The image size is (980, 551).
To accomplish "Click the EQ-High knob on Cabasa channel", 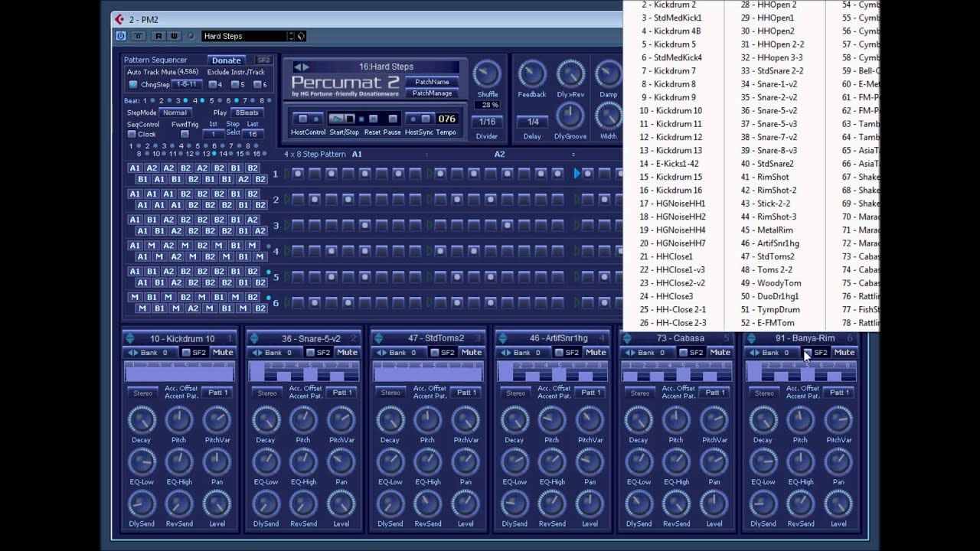I will [x=676, y=462].
